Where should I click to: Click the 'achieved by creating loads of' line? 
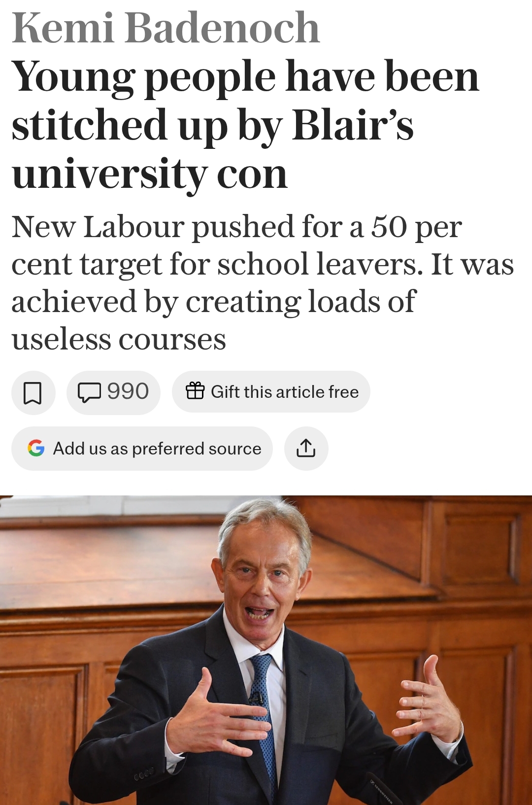[214, 302]
